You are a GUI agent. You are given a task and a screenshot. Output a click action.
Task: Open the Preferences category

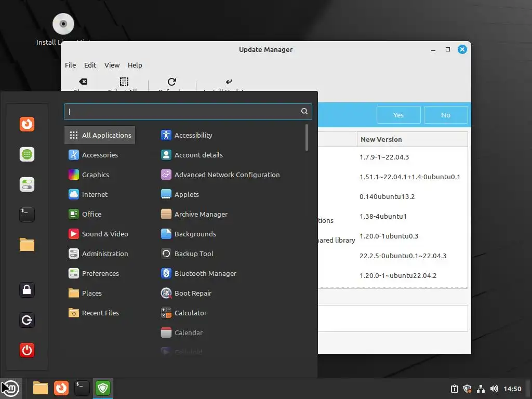click(x=100, y=273)
